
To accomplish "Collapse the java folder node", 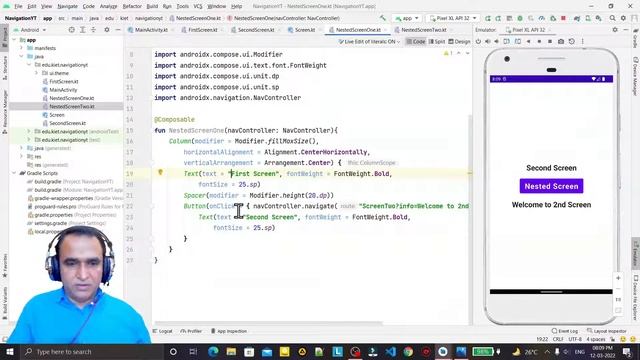I will coord(22,56).
